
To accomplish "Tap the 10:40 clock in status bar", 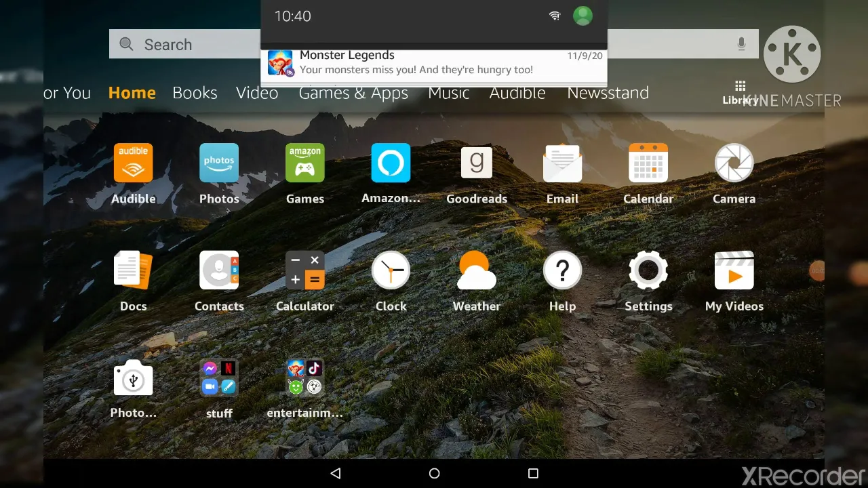I will pos(292,16).
